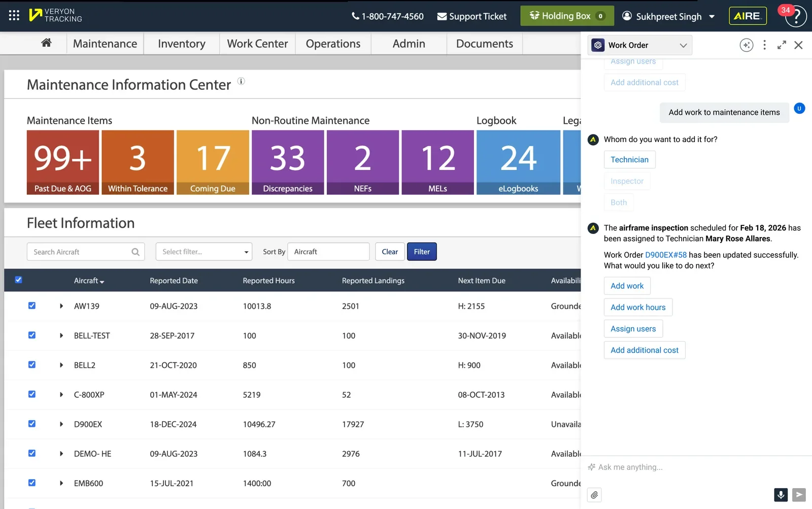Click the microphone voice input icon

point(781,494)
